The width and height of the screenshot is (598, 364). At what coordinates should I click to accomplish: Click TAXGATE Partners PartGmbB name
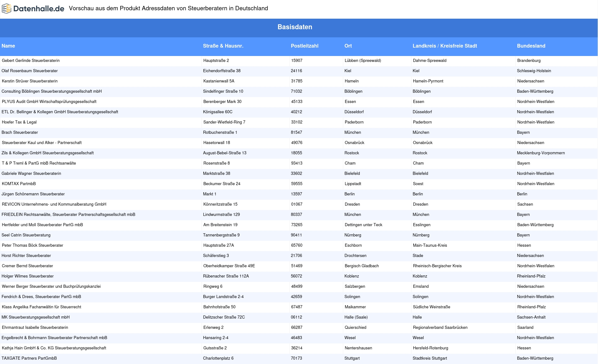tap(29, 358)
